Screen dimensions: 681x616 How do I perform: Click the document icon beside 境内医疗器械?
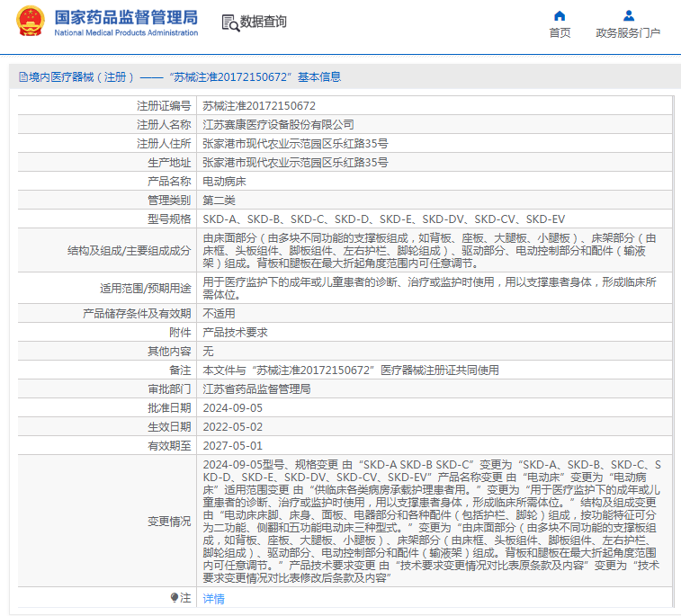23,77
